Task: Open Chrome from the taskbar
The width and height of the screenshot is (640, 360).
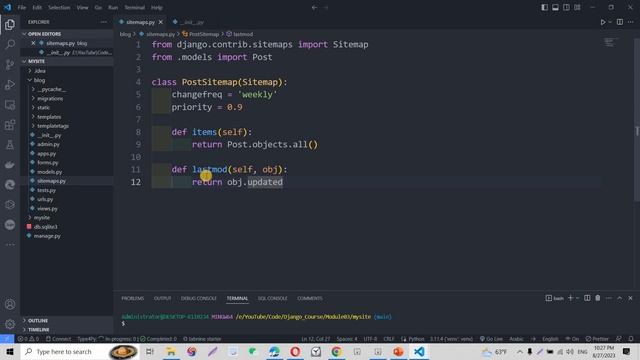Action: pyautogui.click(x=336, y=351)
